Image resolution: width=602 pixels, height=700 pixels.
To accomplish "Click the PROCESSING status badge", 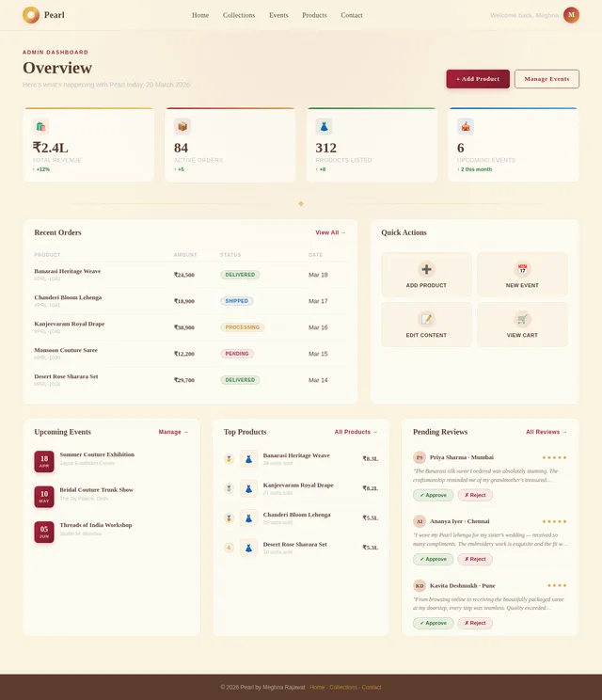I will [x=243, y=327].
